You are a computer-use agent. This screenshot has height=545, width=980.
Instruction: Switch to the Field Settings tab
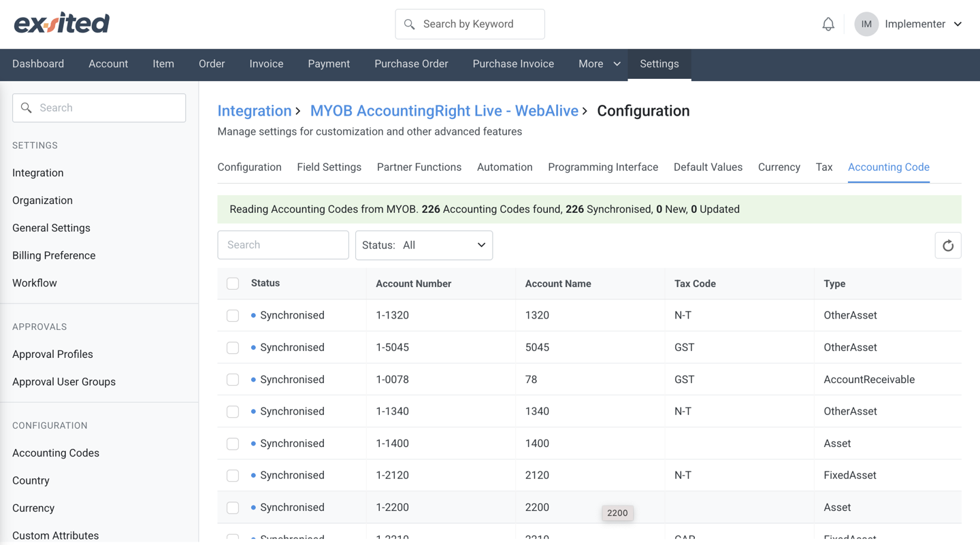tap(329, 167)
